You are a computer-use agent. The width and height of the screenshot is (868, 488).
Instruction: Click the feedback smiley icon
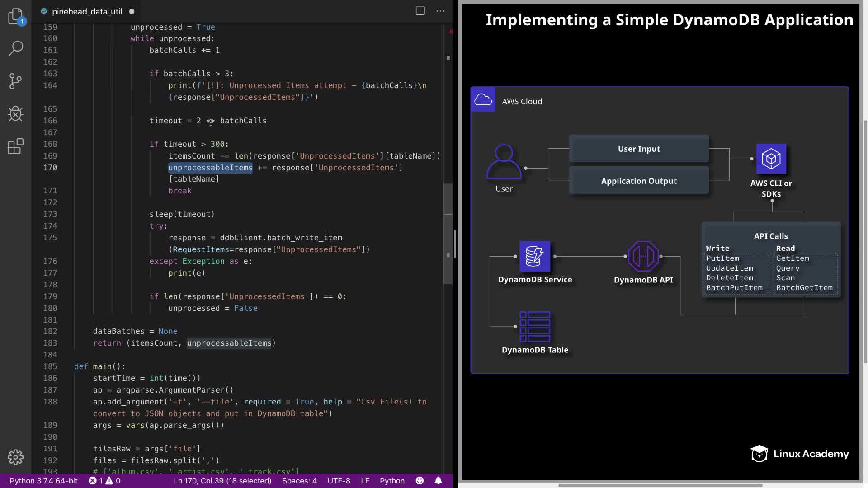420,480
